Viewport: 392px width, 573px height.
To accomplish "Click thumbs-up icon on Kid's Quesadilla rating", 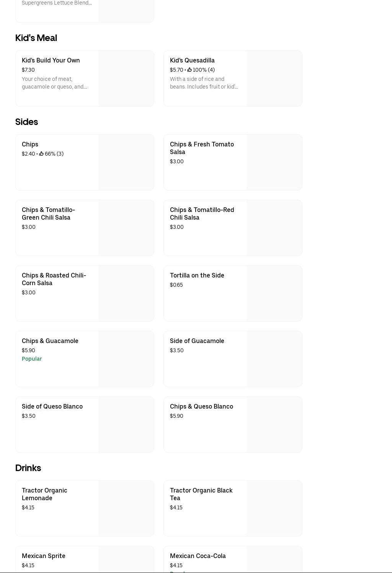I will tap(189, 70).
